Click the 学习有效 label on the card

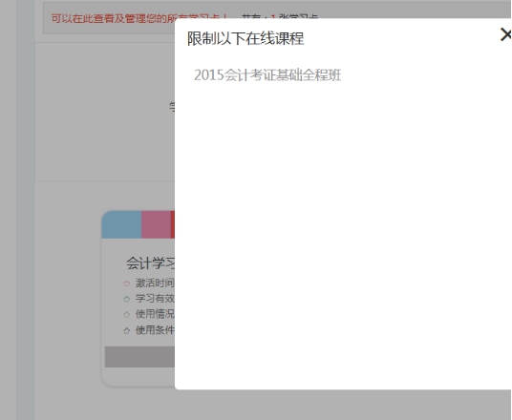click(155, 298)
